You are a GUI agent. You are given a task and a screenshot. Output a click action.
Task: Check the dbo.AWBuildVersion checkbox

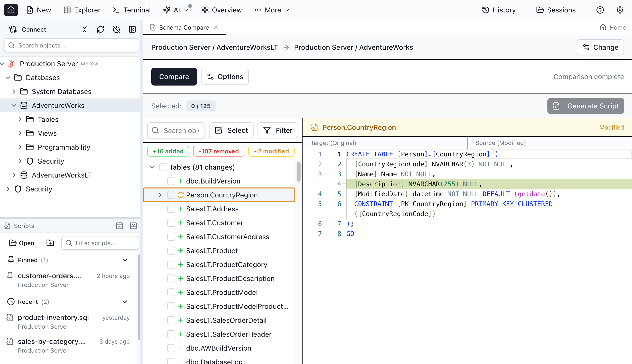171,348
